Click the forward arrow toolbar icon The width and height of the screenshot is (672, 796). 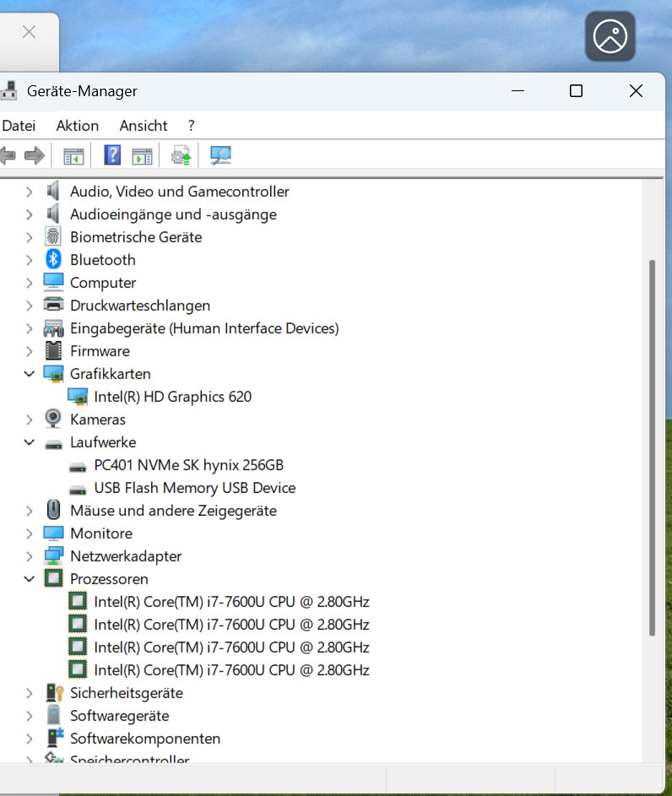click(x=35, y=155)
